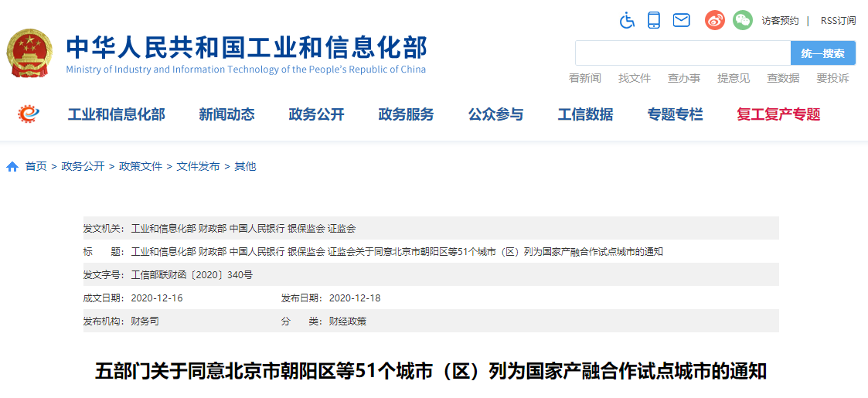Open 专题专栏 navigation menu
This screenshot has width=868, height=398.
(x=676, y=114)
